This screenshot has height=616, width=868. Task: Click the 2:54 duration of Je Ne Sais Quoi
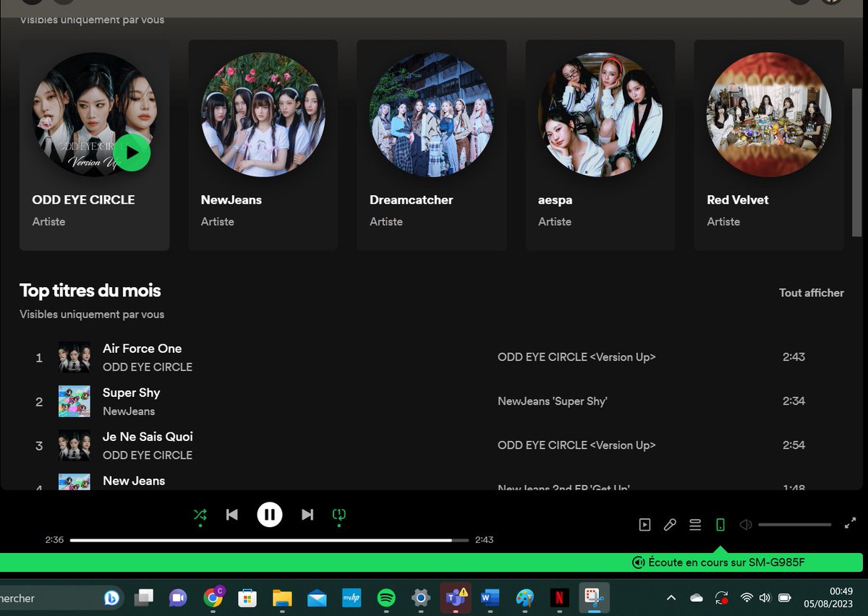(793, 445)
